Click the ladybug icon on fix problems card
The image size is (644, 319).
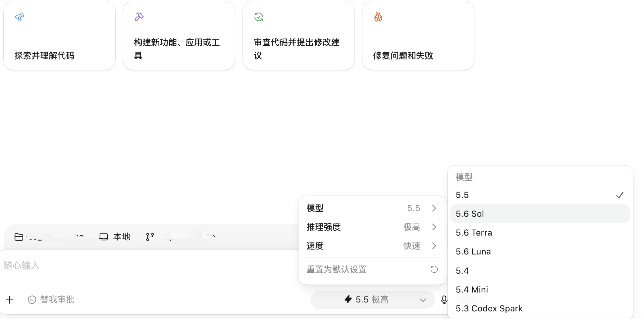pos(378,17)
